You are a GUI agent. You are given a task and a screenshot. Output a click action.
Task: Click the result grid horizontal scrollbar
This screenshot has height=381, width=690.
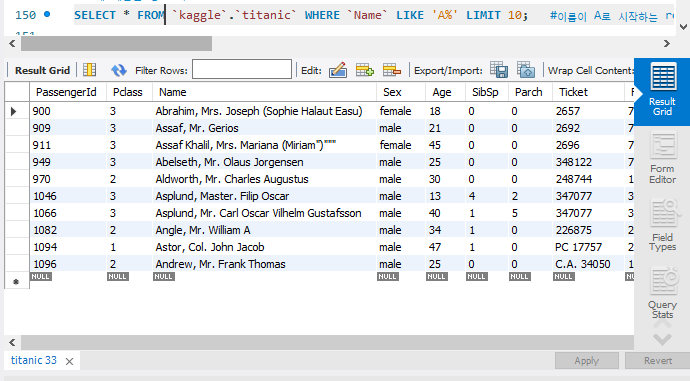(327, 342)
